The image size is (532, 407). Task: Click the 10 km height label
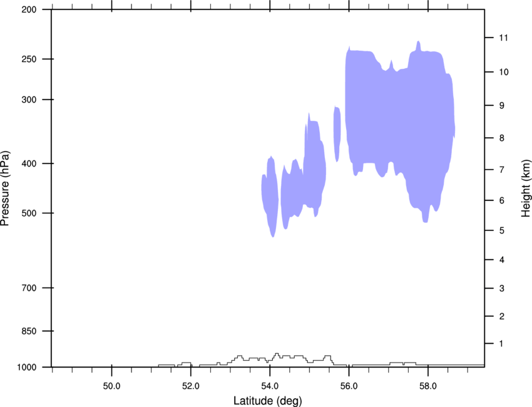coord(504,72)
